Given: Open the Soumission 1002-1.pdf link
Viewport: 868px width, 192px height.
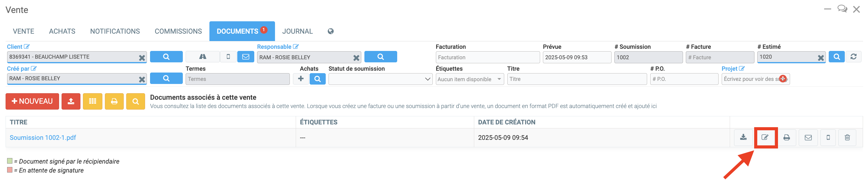Looking at the screenshot, I should click(43, 138).
